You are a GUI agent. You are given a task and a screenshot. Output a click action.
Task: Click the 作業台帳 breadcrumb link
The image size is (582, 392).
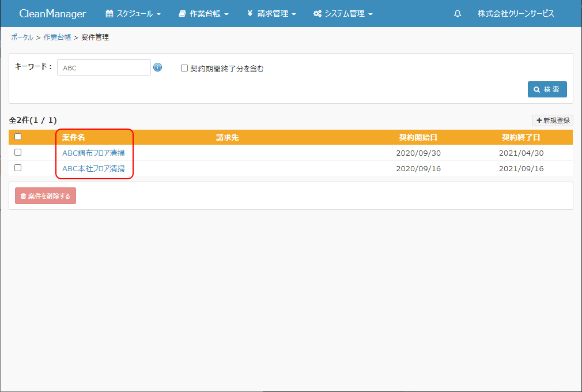pos(57,37)
